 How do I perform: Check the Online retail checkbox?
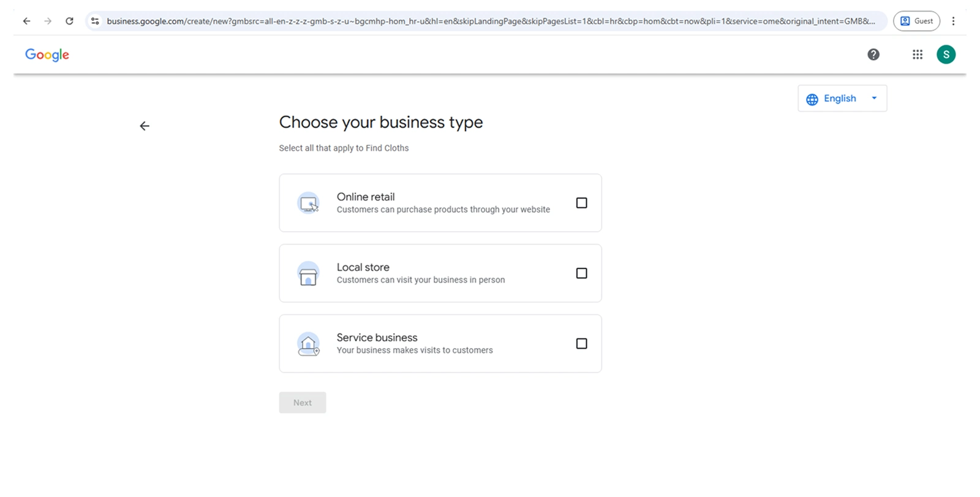pos(581,203)
